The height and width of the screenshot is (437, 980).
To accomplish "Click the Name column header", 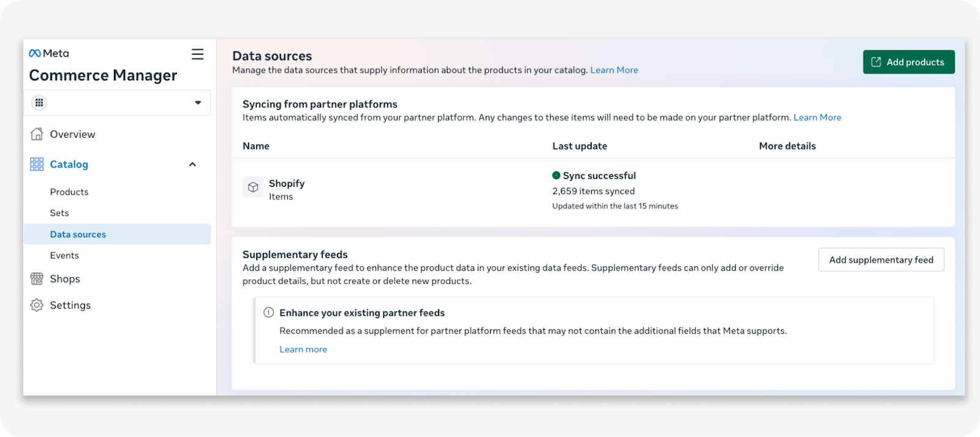I will tap(256, 146).
